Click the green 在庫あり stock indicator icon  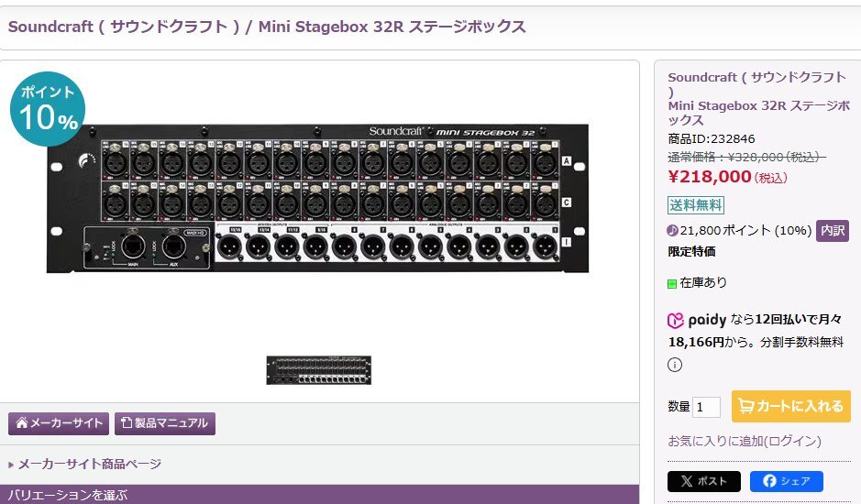click(671, 284)
